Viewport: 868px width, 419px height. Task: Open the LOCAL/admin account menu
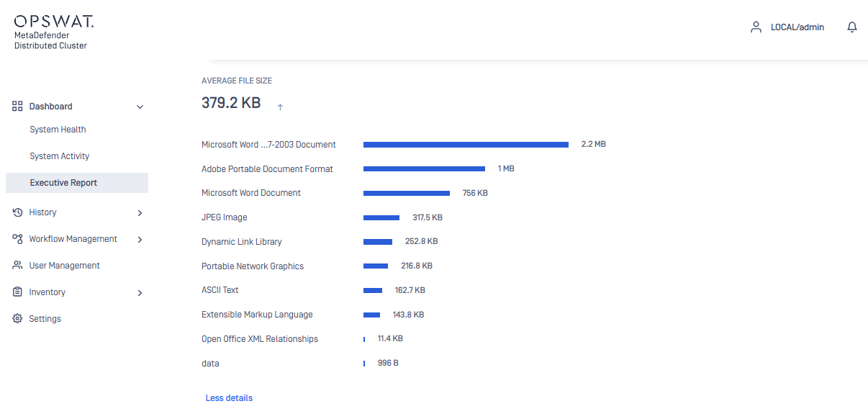[797, 27]
